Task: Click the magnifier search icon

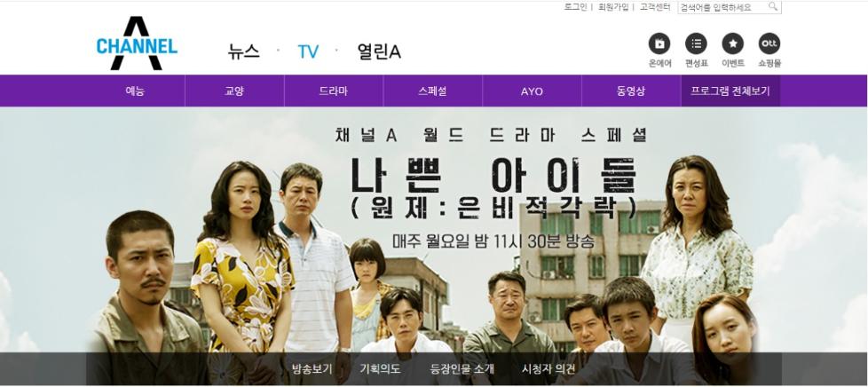Action: [x=773, y=7]
